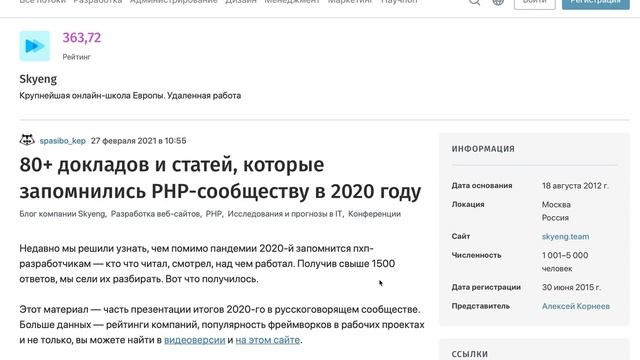Select Все потоки in navigation

42,2
